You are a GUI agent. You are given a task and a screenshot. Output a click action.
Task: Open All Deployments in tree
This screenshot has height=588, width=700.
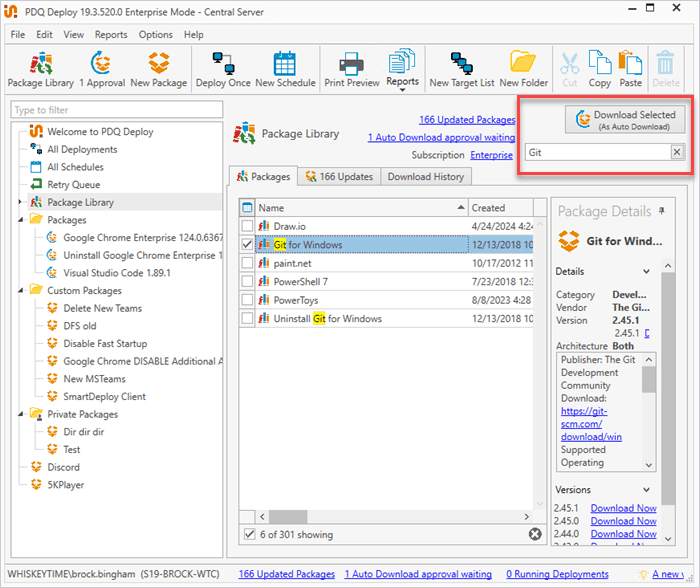point(82,149)
